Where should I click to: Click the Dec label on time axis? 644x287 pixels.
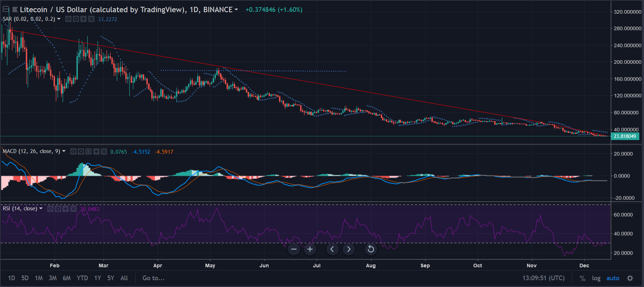click(x=584, y=266)
